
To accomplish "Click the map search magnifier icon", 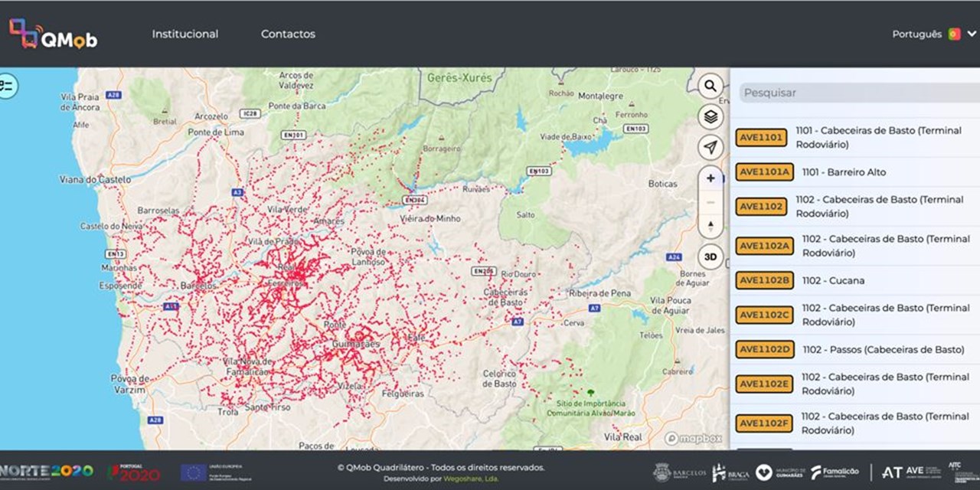I will click(x=710, y=86).
